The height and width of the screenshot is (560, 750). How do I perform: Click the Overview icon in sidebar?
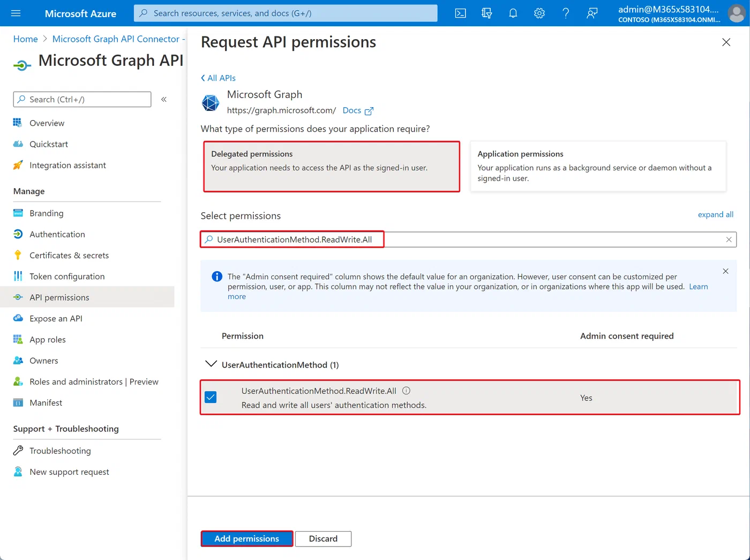pos(18,123)
